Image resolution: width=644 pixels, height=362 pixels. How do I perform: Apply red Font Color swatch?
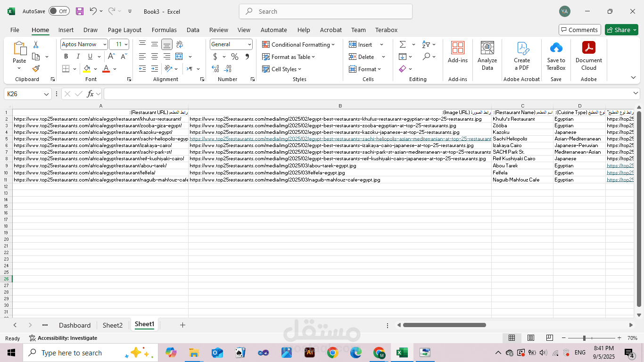pyautogui.click(x=106, y=69)
